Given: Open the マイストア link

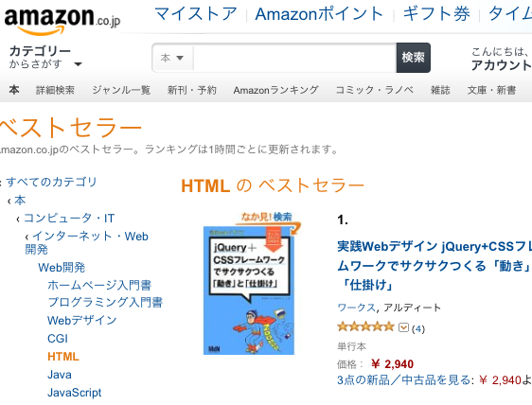Looking at the screenshot, I should 195,14.
